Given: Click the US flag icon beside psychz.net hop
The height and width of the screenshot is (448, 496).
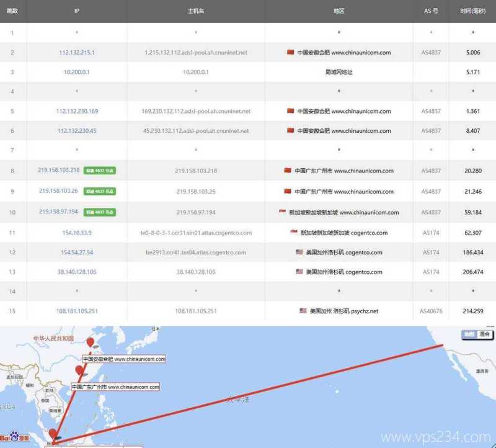Looking at the screenshot, I should (302, 310).
